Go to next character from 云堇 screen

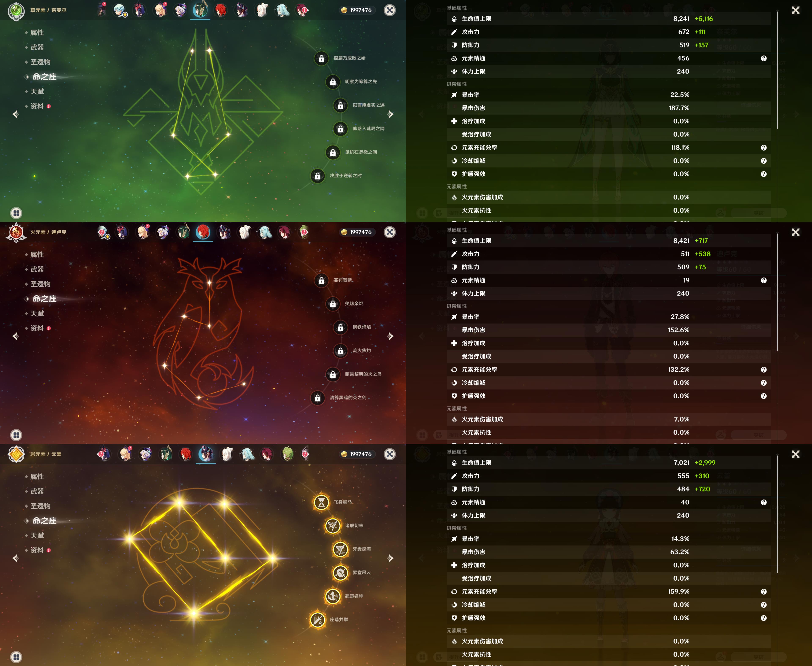click(x=390, y=558)
